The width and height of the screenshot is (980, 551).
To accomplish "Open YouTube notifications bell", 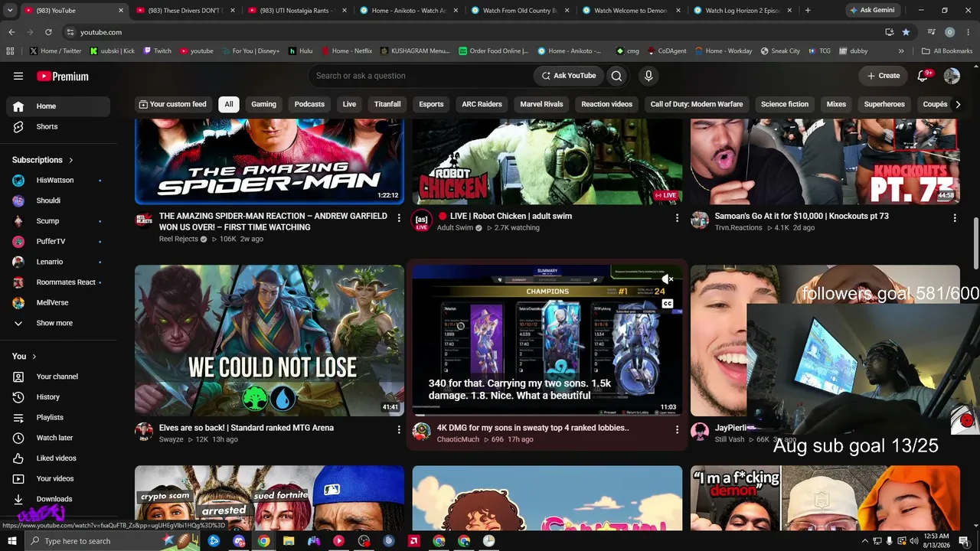I will 923,76.
